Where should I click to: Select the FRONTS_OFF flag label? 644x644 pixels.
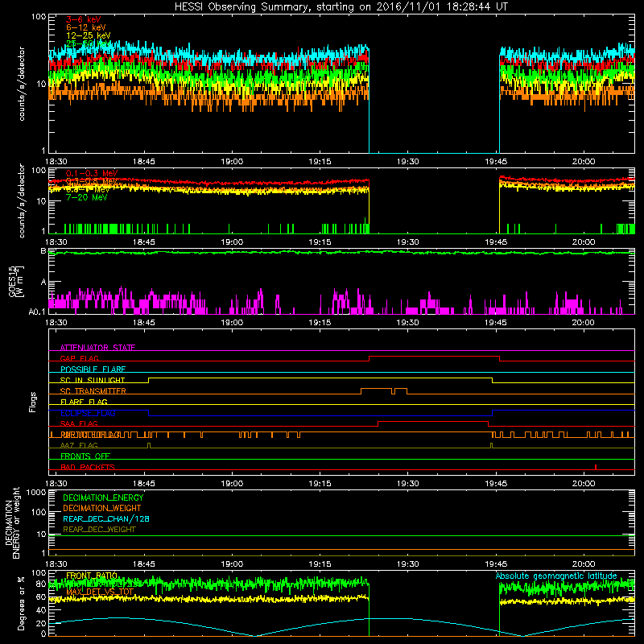pos(85,456)
